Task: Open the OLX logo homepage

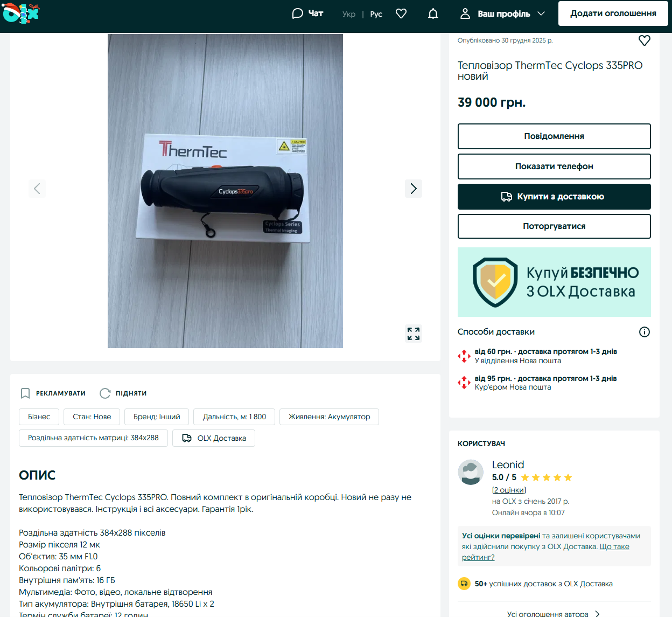Action: [20, 13]
